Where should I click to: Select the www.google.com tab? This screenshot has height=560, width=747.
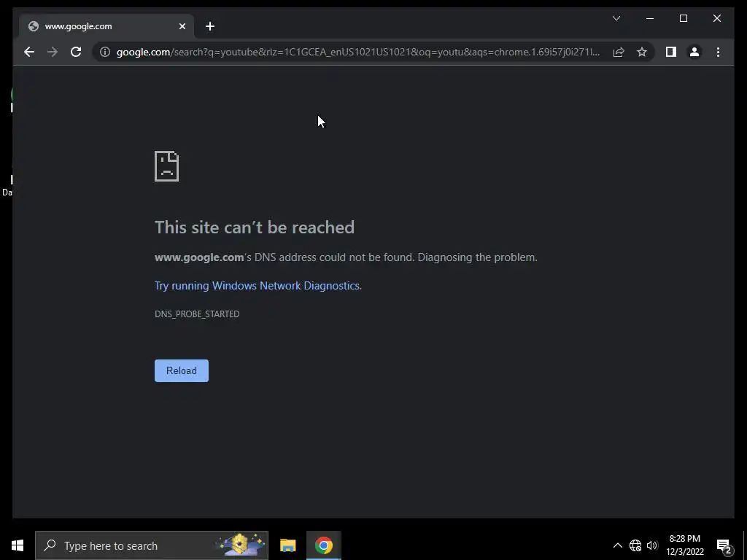107,26
